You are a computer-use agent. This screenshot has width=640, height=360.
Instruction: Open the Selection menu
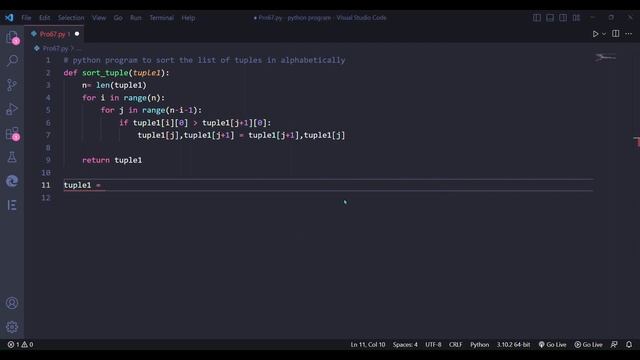click(71, 18)
